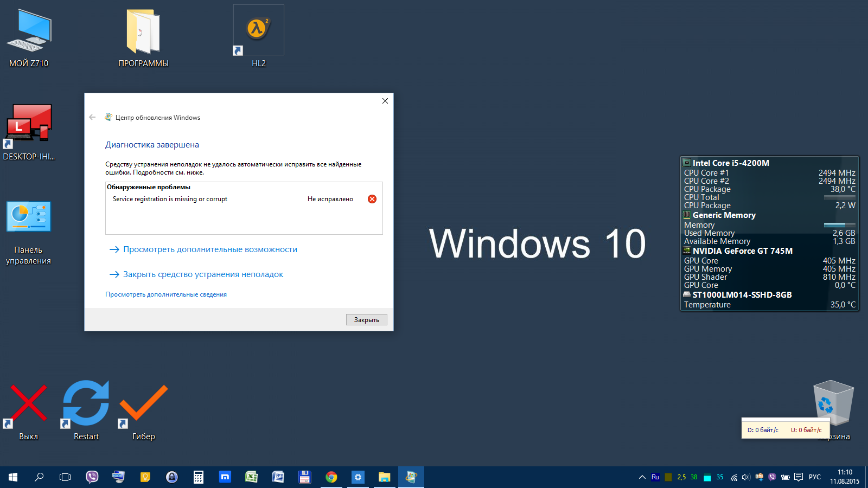Expand hidden system tray icons
This screenshot has height=488, width=868.
[x=642, y=477]
